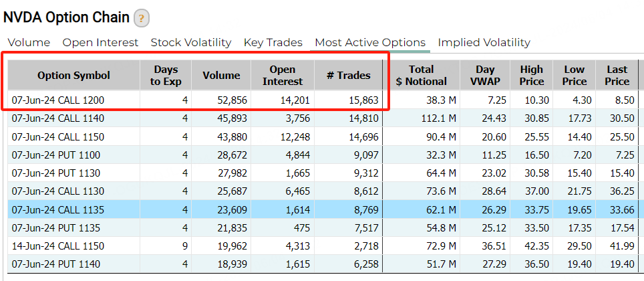This screenshot has height=281, width=644.
Task: Sort by Days to Exp header
Action: tap(166, 76)
